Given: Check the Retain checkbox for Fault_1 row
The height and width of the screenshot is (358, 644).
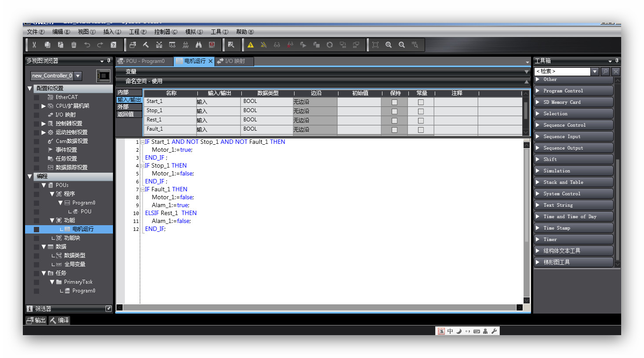Looking at the screenshot, I should 394,130.
